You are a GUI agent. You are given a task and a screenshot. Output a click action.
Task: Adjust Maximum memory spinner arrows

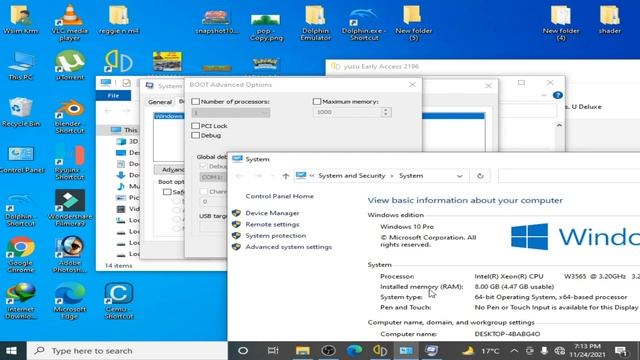pos(386,112)
